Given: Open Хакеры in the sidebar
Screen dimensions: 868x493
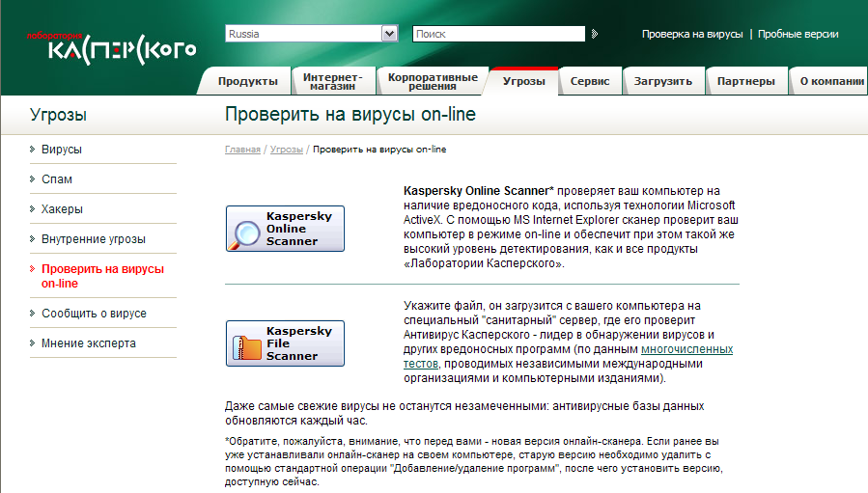Looking at the screenshot, I should (62, 209).
